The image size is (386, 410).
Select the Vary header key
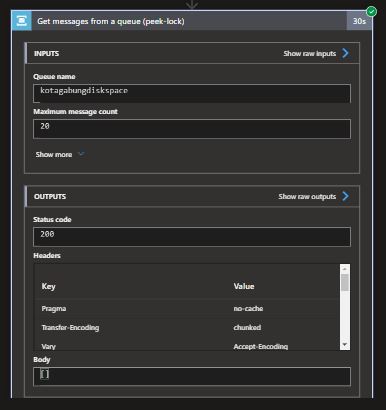click(49, 346)
